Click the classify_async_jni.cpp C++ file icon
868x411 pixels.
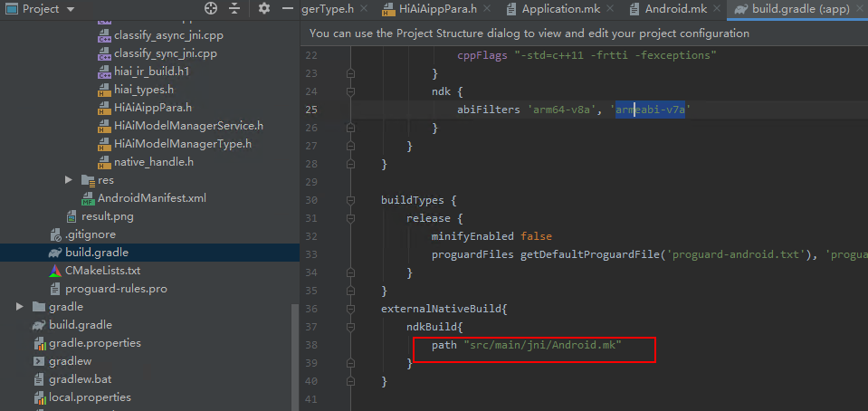105,35
